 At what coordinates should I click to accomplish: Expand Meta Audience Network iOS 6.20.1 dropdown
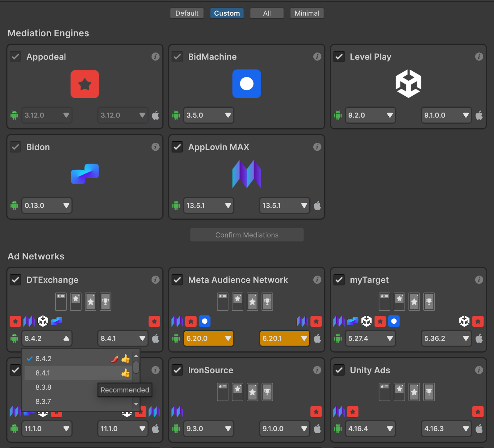(x=284, y=338)
